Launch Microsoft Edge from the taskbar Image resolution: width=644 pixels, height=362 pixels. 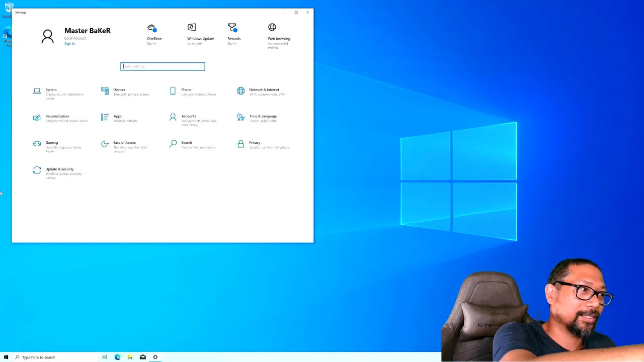(118, 357)
